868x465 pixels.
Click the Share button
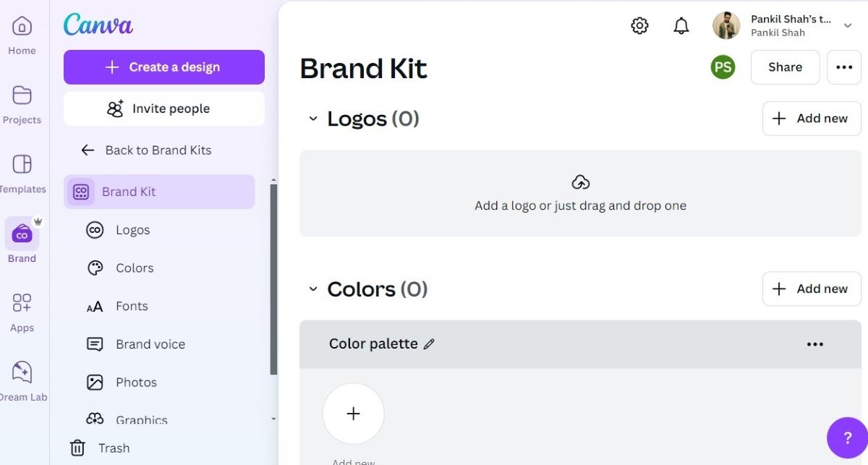click(x=785, y=67)
